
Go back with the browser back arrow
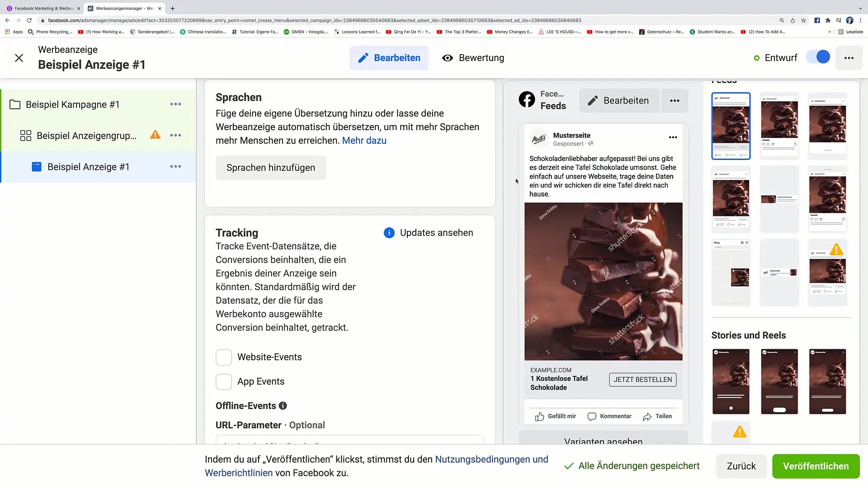7,20
